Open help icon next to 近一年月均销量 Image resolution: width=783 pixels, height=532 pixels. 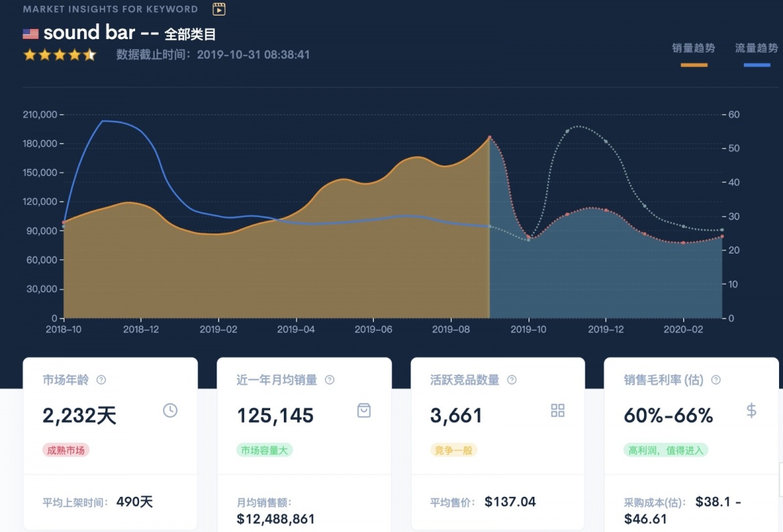point(330,380)
